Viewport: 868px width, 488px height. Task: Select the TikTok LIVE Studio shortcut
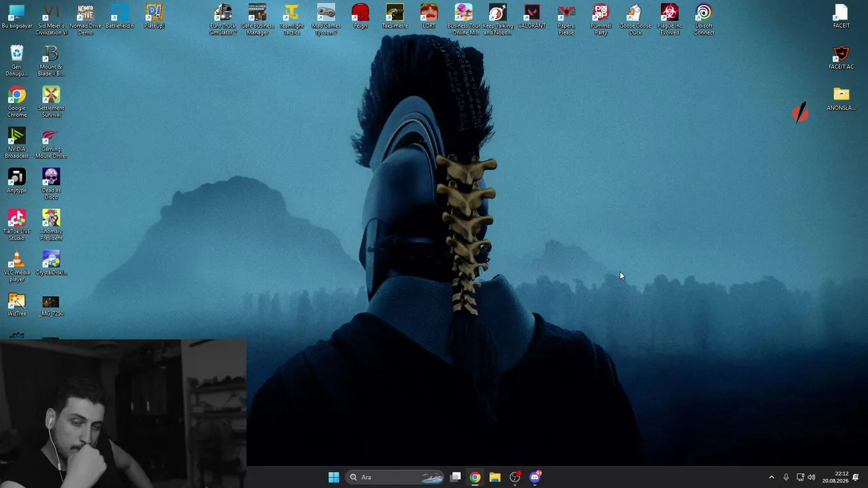pyautogui.click(x=16, y=226)
